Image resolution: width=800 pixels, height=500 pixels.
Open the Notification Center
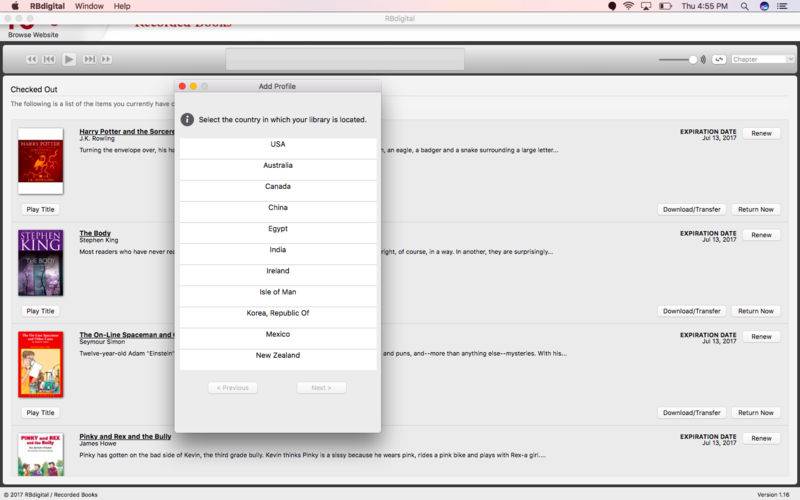coord(782,6)
